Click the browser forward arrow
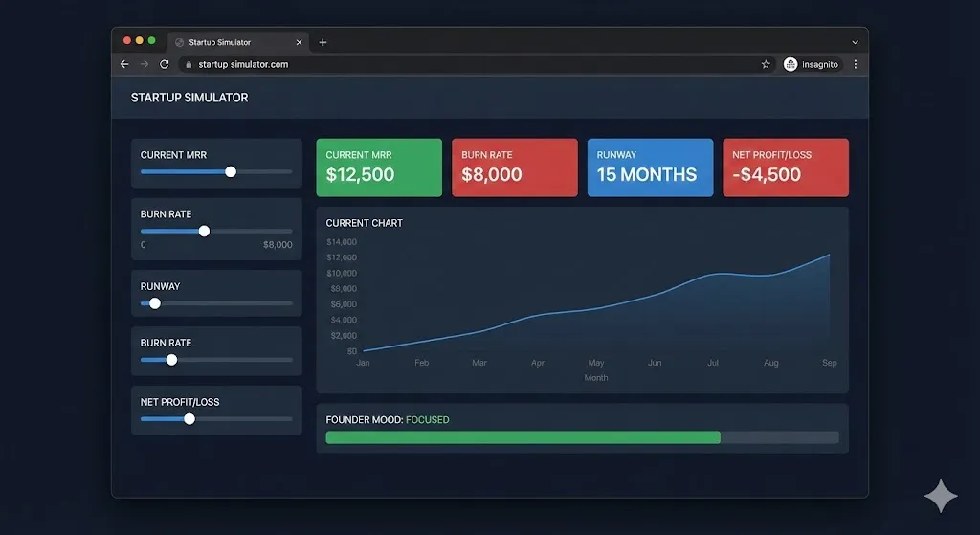The image size is (980, 535). (145, 64)
